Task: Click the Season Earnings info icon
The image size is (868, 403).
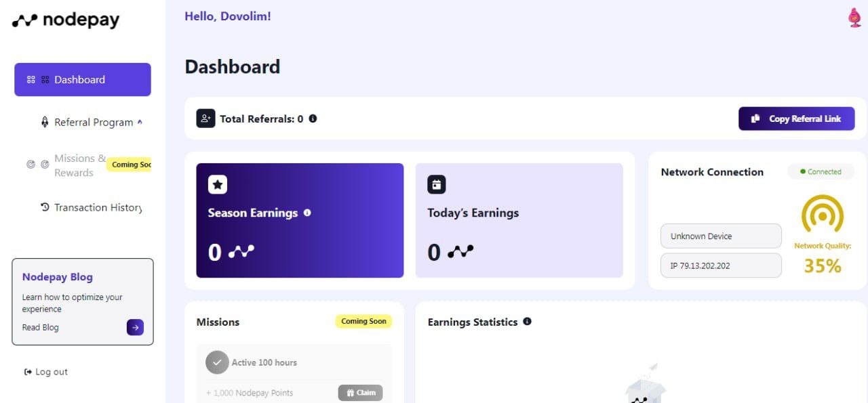Action: pos(307,213)
